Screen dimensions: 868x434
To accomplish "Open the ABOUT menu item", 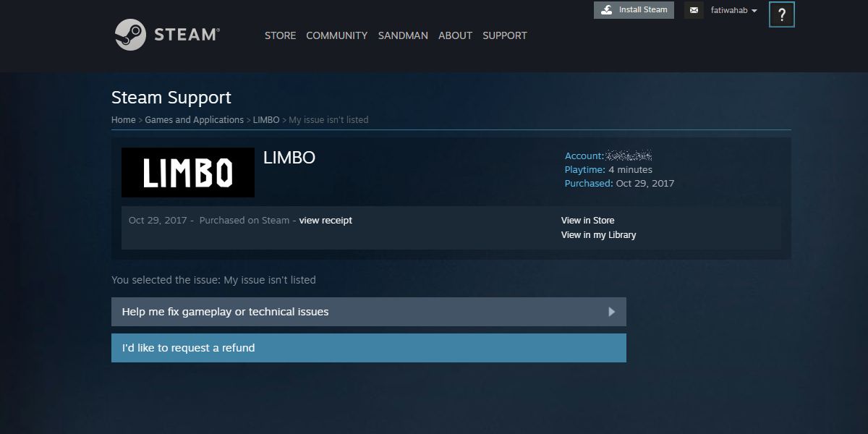I will (455, 35).
